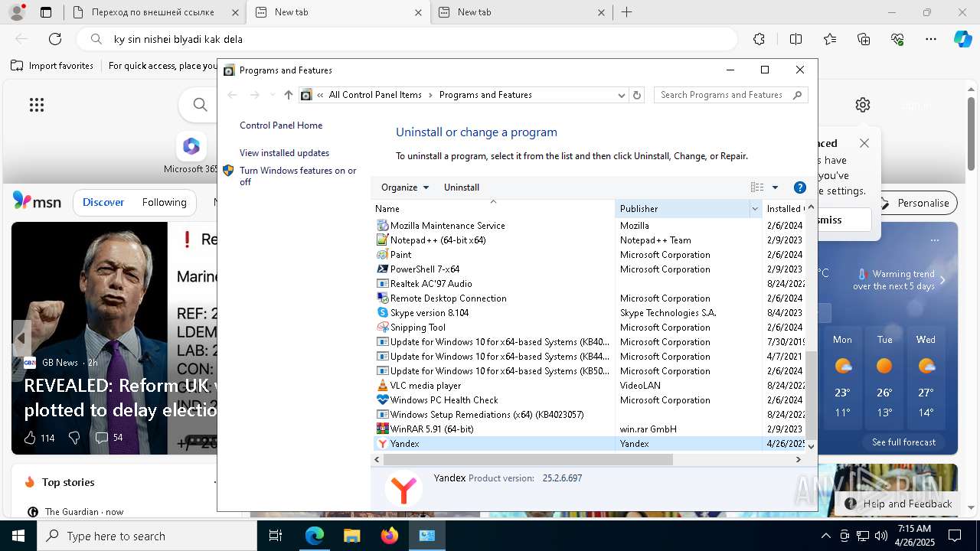This screenshot has height=551, width=980.
Task: Click the Paint program icon
Action: click(x=383, y=255)
